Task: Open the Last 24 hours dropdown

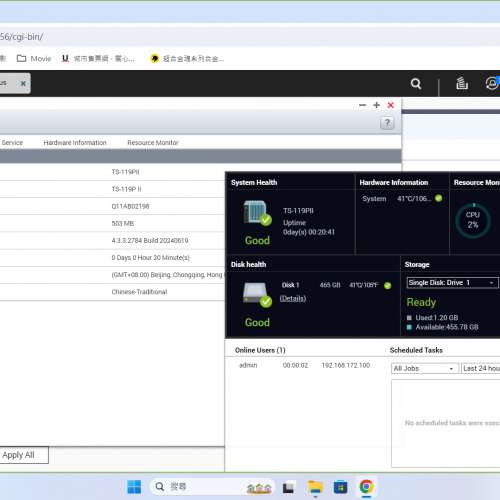Action: [x=480, y=368]
